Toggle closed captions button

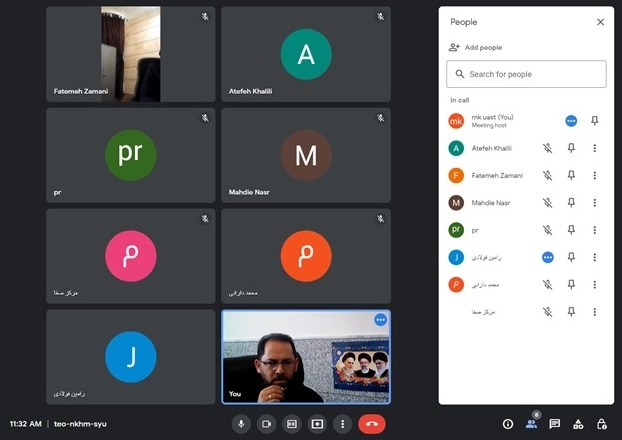click(x=291, y=424)
